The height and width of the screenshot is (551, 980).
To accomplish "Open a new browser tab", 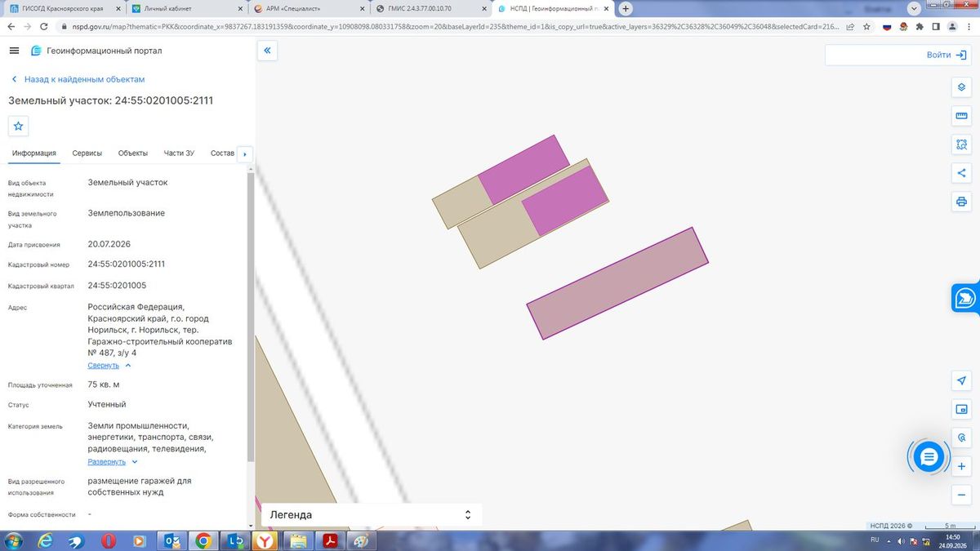I will click(626, 8).
